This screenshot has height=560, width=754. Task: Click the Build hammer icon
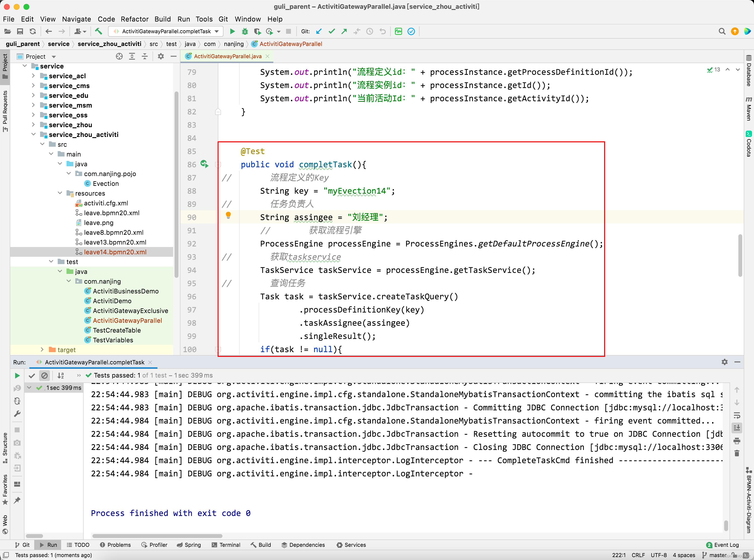98,32
